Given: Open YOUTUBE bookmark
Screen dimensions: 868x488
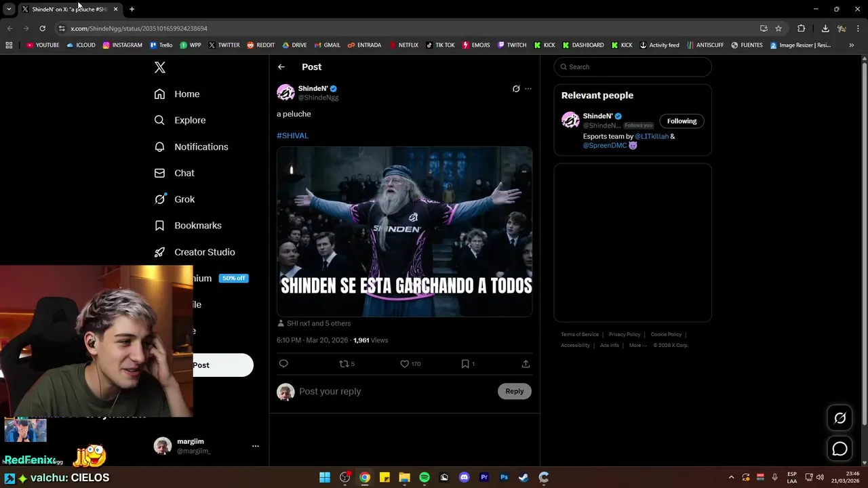Looking at the screenshot, I should pos(43,45).
